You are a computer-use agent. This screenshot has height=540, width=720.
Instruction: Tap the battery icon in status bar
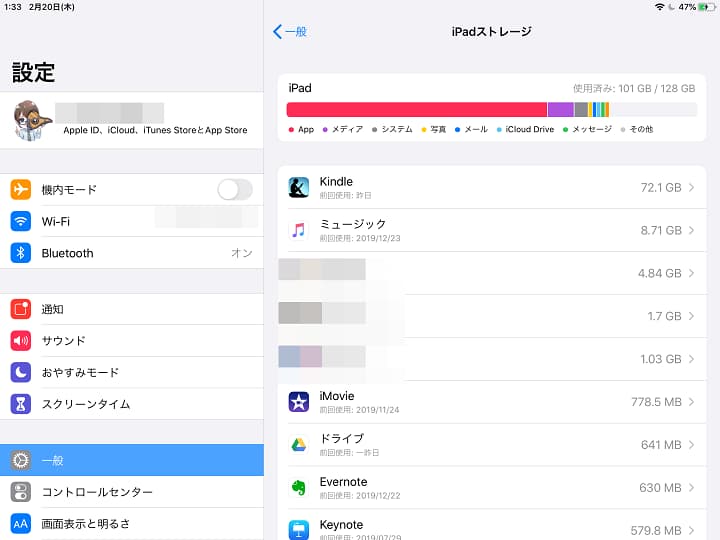pos(707,7)
